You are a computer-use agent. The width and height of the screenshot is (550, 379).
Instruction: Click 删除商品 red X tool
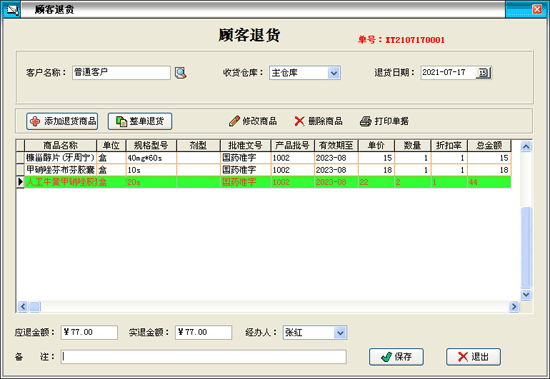coord(318,121)
